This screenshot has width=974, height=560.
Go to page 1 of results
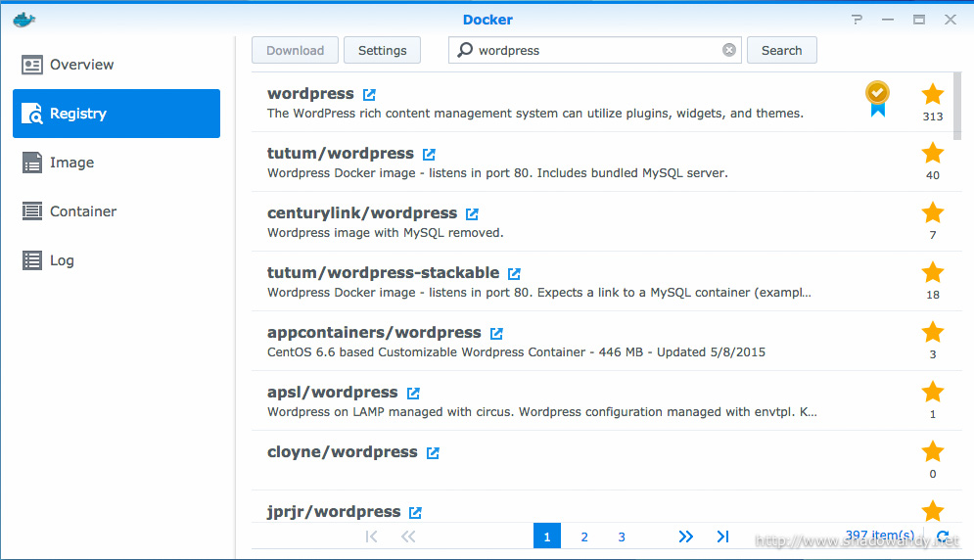point(546,537)
